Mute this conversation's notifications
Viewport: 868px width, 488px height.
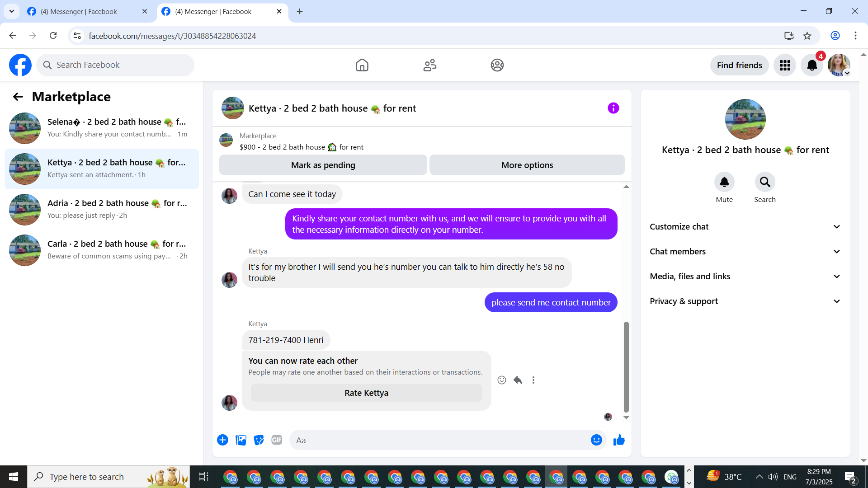724,182
